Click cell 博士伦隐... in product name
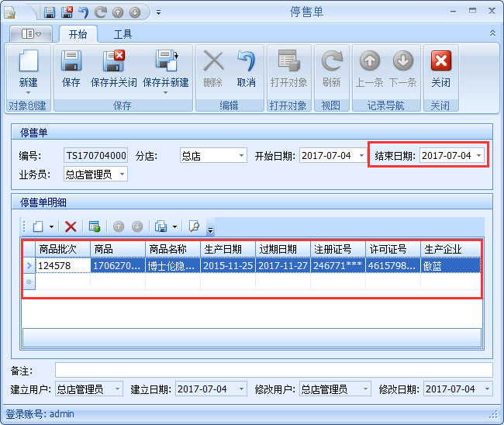The height and width of the screenshot is (425, 504). pos(173,265)
